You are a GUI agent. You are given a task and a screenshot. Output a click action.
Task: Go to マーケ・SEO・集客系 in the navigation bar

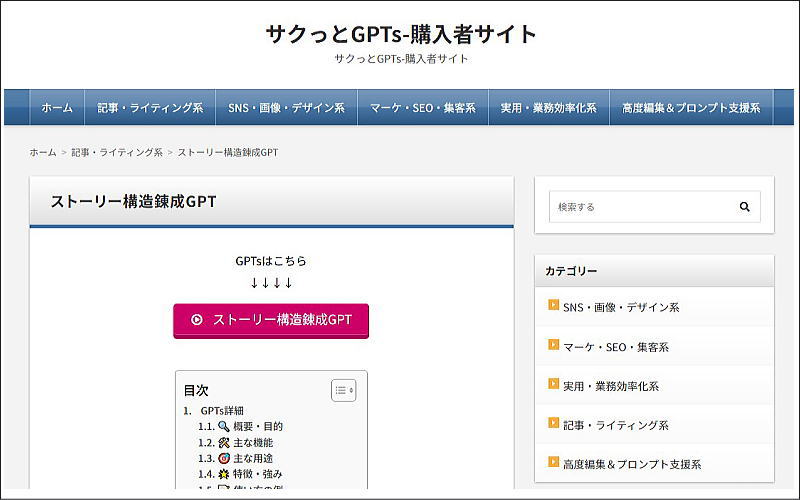click(422, 108)
